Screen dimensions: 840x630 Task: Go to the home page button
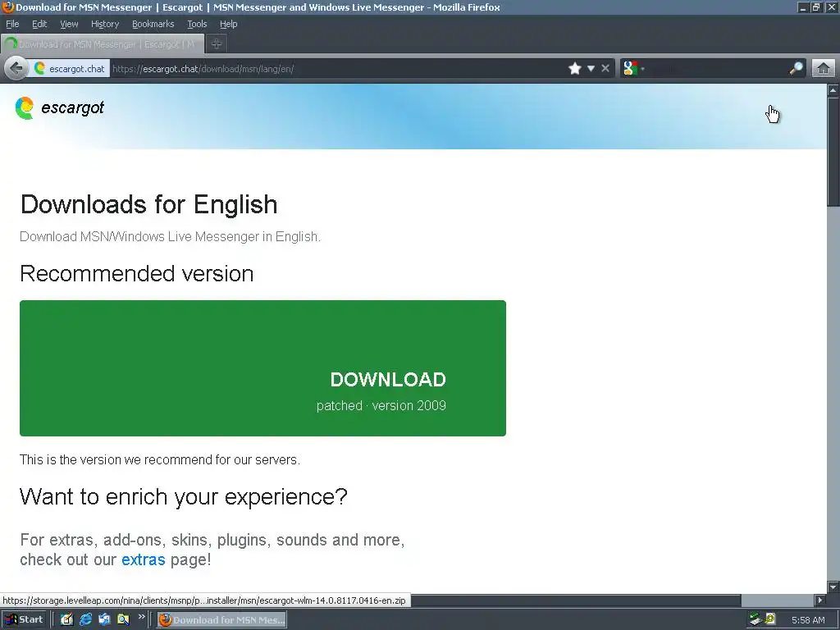[824, 69]
